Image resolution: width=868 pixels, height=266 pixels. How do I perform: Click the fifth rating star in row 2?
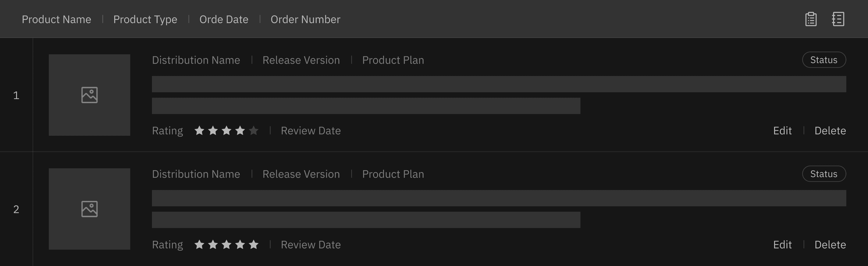click(x=253, y=244)
